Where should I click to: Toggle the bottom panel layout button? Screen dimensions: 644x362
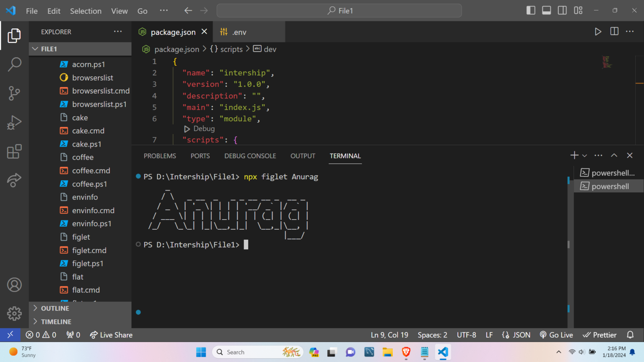(546, 10)
